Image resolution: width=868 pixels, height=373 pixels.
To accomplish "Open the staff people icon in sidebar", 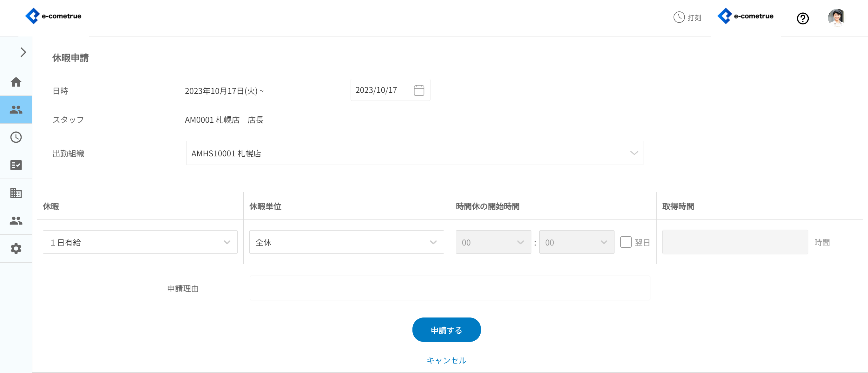I will tap(16, 109).
